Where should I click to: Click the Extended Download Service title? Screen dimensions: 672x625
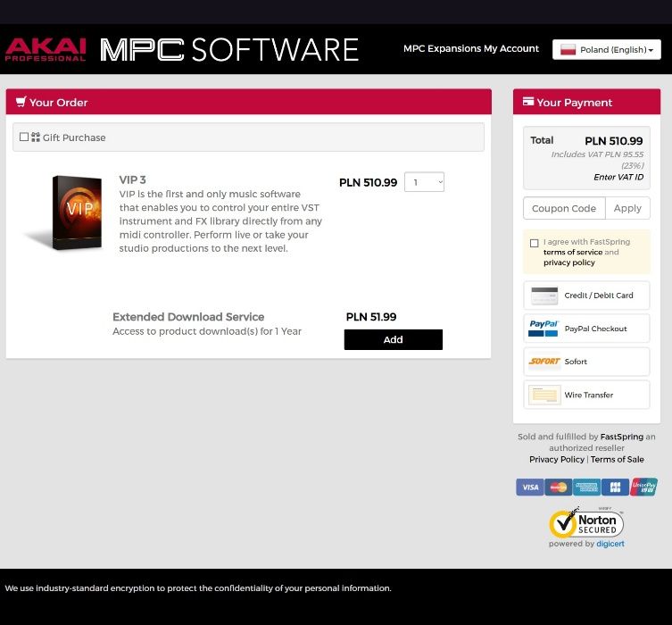coord(188,317)
